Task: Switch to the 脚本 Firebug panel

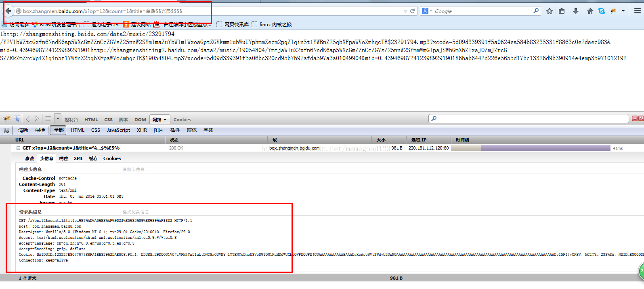Action: (x=124, y=120)
